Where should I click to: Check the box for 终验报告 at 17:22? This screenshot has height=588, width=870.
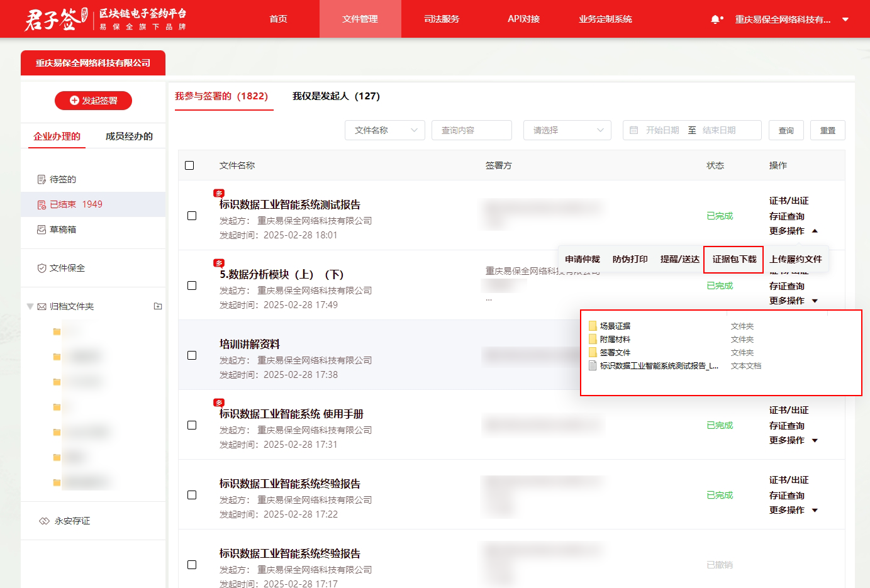point(192,495)
